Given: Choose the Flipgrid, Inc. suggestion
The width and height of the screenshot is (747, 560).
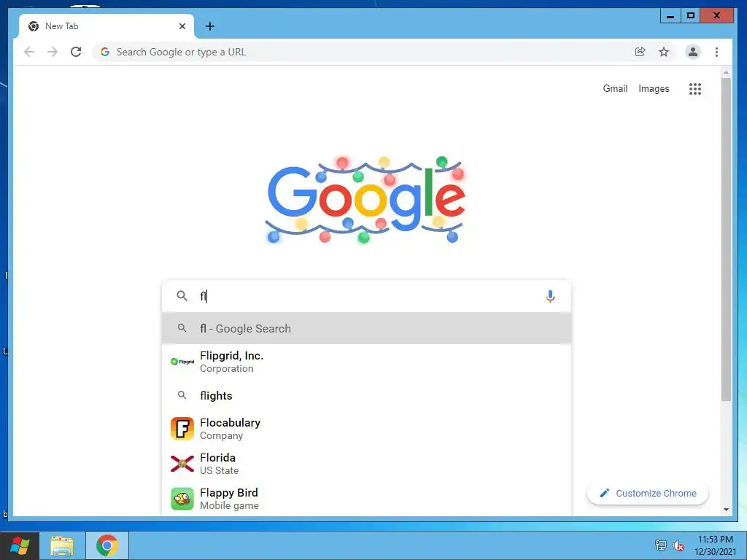Looking at the screenshot, I should [366, 362].
